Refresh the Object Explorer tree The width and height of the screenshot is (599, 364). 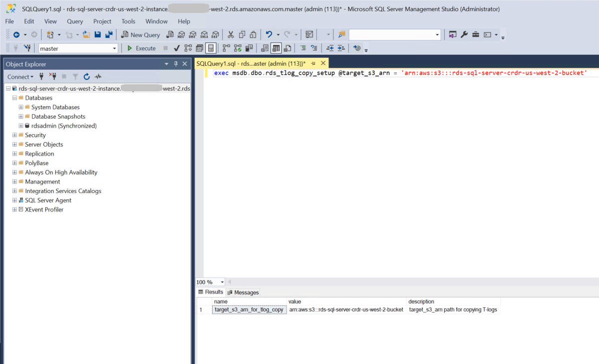point(86,77)
